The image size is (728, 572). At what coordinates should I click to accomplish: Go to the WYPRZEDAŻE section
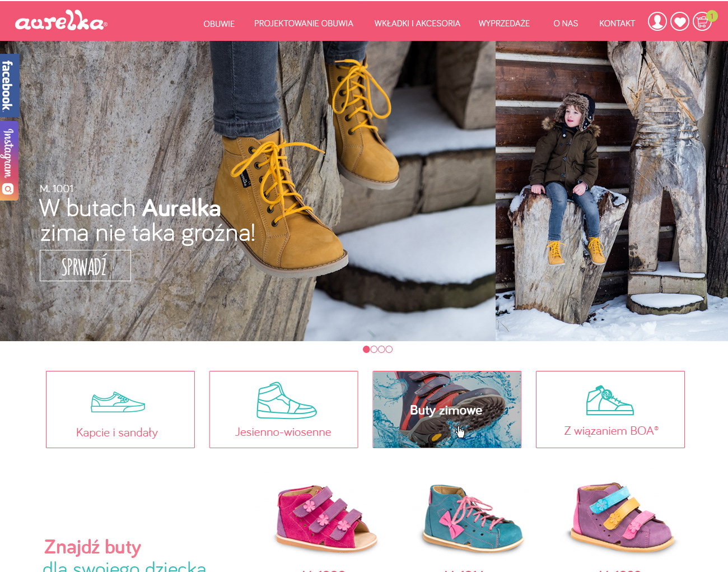[x=504, y=24]
